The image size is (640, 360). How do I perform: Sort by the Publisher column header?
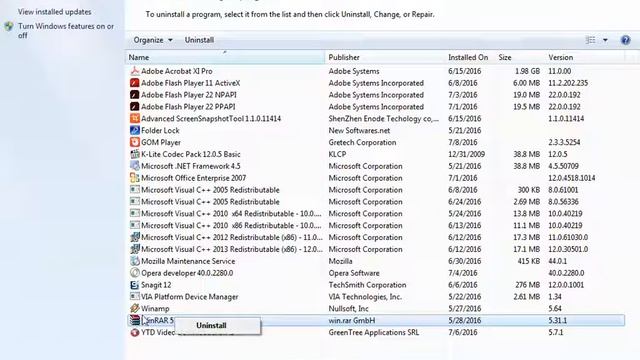386,58
